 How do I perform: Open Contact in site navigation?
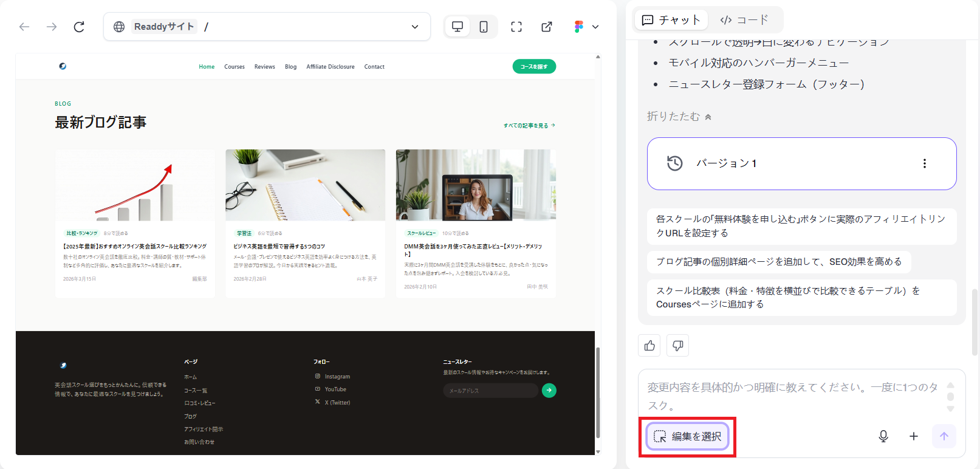point(374,67)
